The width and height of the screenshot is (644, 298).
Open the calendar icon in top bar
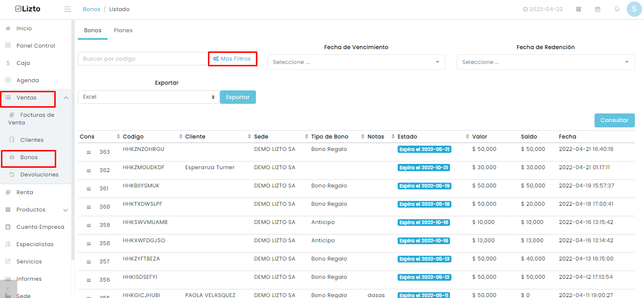[x=598, y=9]
